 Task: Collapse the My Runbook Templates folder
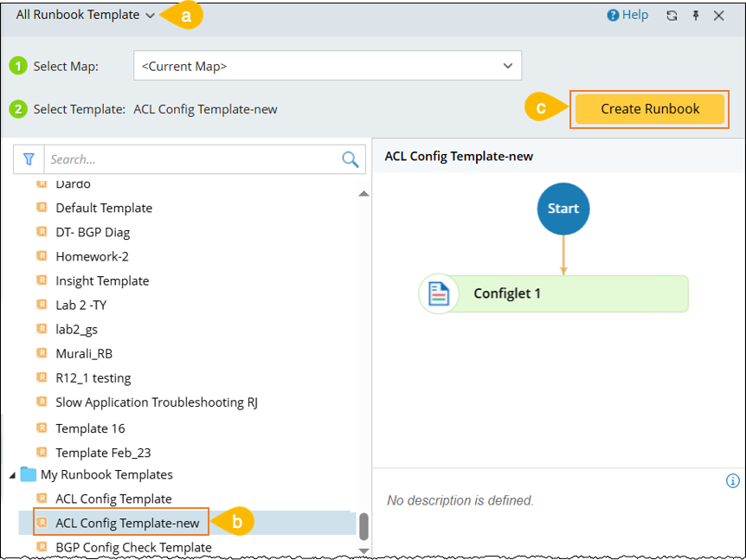[11, 474]
